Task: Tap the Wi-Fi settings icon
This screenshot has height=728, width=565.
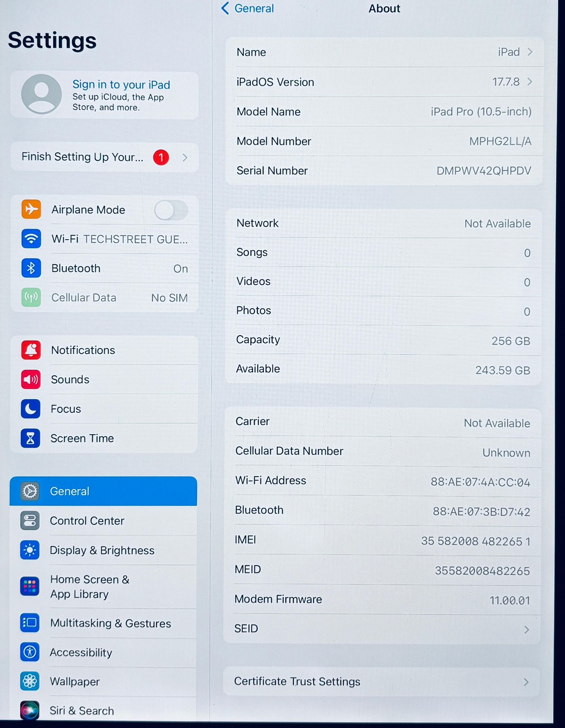Action: (31, 239)
